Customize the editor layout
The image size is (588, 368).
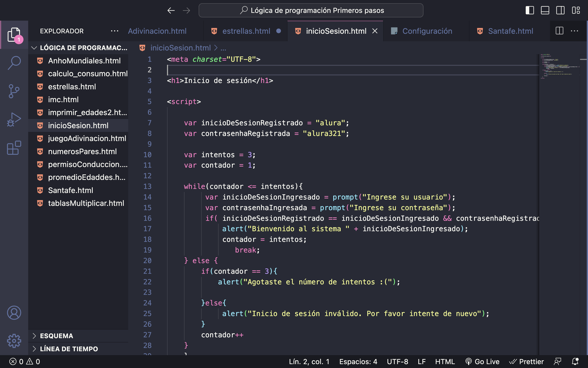tap(576, 10)
